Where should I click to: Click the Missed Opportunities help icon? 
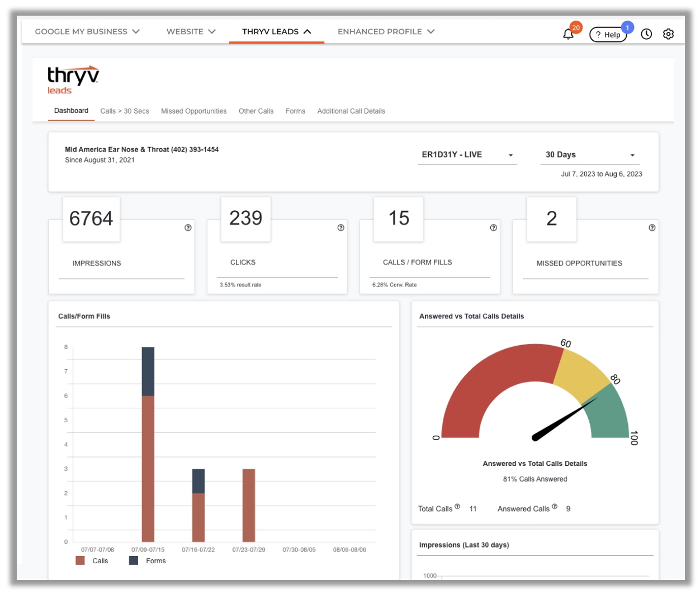point(652,228)
